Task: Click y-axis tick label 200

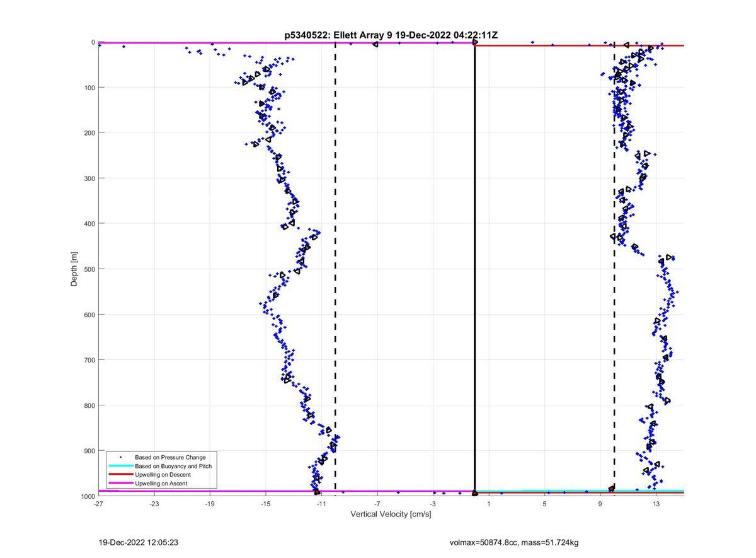Action: point(89,132)
